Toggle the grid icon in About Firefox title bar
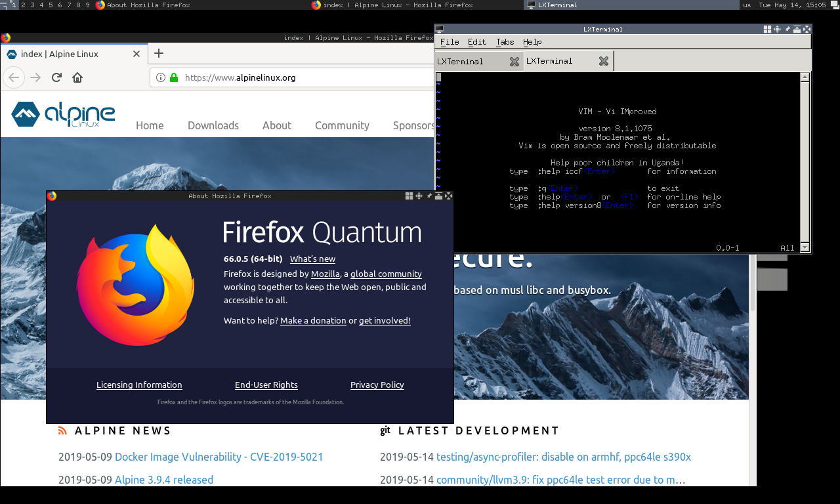The image size is (840, 504). pyautogui.click(x=409, y=196)
